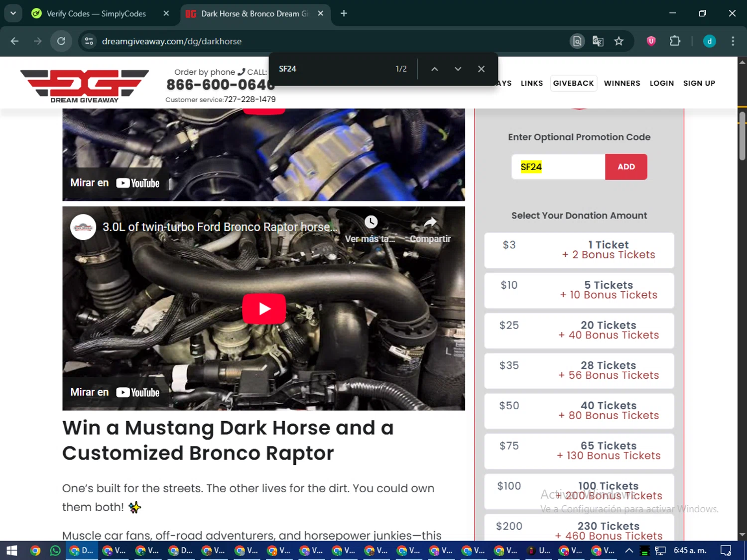The image size is (747, 560).
Task: Choose the $75 for 65 Tickets donation
Action: tap(579, 451)
